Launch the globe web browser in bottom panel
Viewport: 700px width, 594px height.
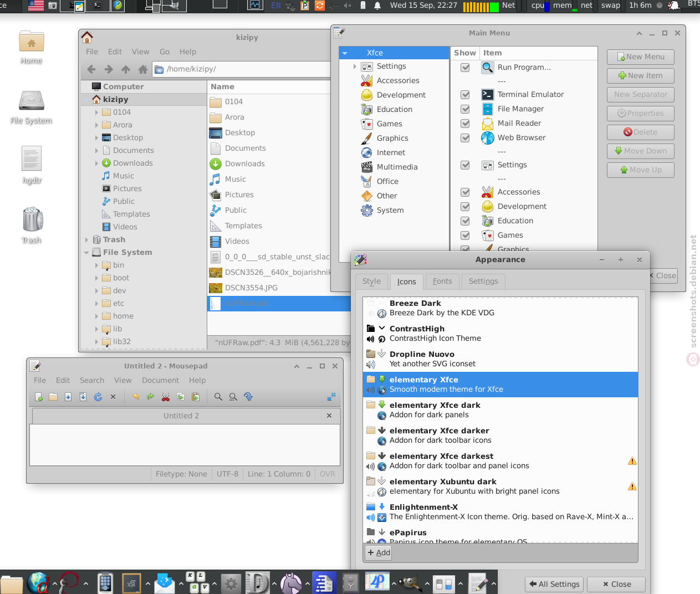[x=39, y=583]
